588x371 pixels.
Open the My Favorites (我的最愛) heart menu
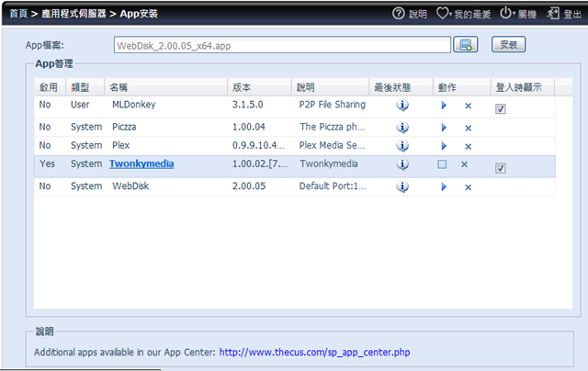[443, 14]
